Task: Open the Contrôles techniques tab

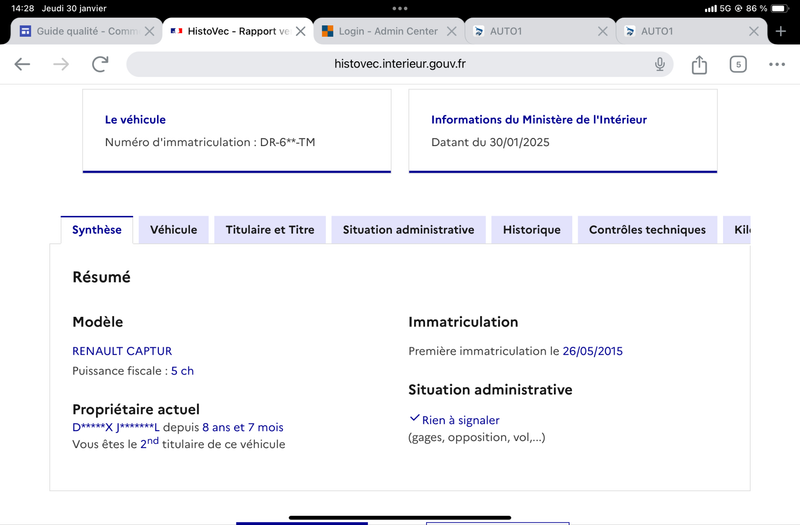Action: [x=647, y=230]
